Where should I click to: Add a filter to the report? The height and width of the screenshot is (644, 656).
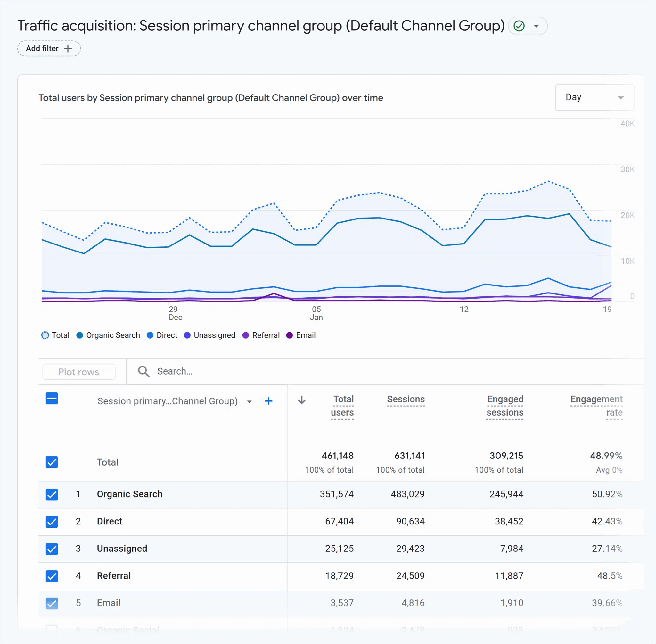49,48
